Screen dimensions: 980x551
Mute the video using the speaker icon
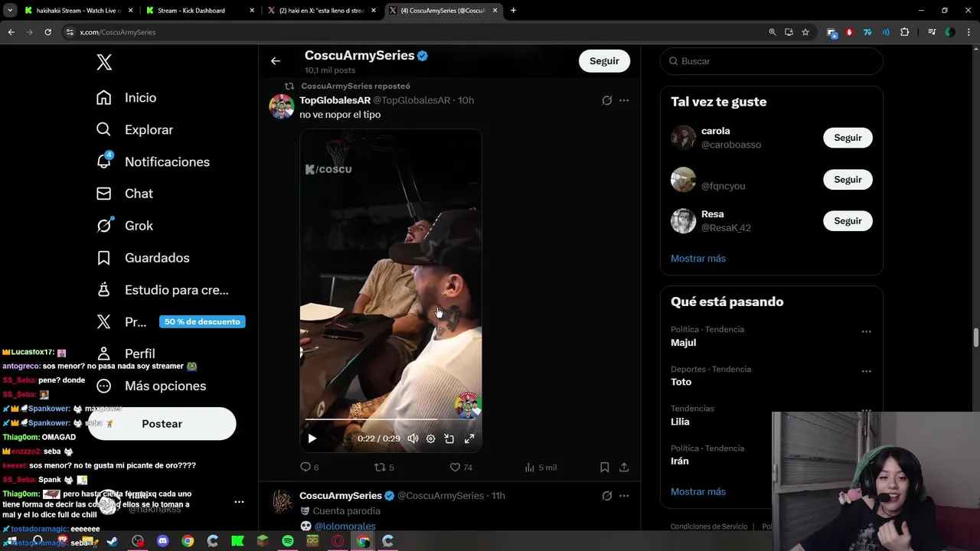coord(413,439)
